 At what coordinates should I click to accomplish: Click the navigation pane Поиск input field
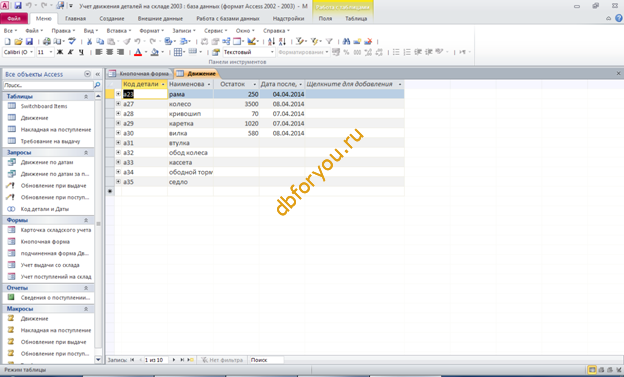click(x=48, y=85)
